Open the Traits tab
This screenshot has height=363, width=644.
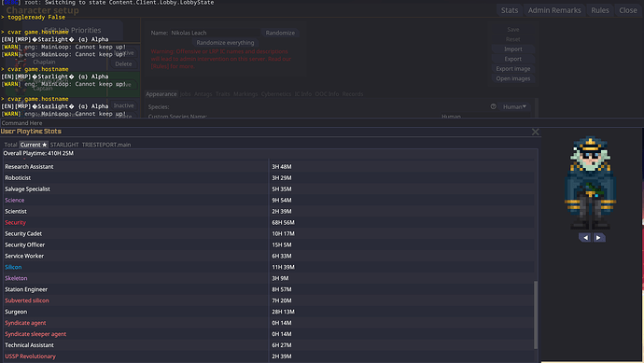coord(223,94)
